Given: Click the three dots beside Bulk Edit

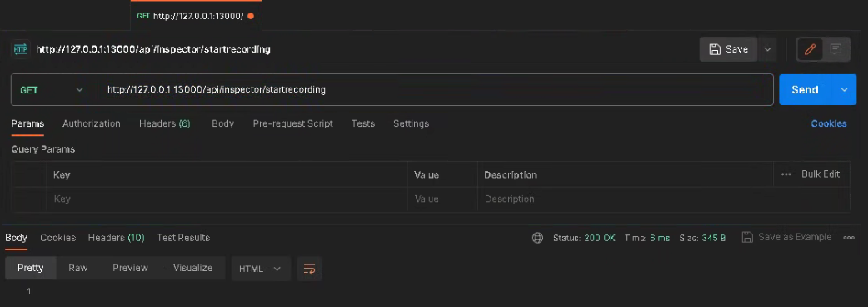Looking at the screenshot, I should (x=786, y=174).
